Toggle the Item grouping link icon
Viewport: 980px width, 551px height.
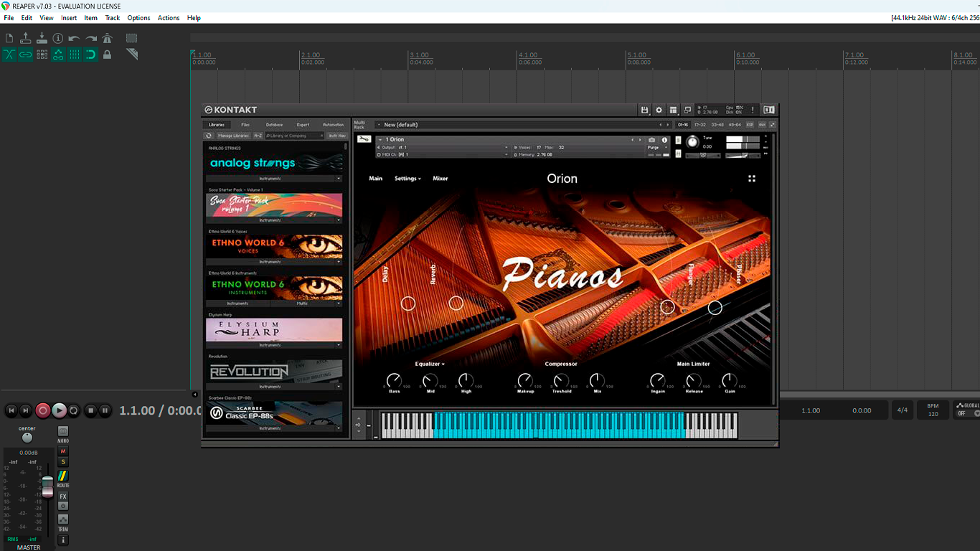(x=26, y=55)
